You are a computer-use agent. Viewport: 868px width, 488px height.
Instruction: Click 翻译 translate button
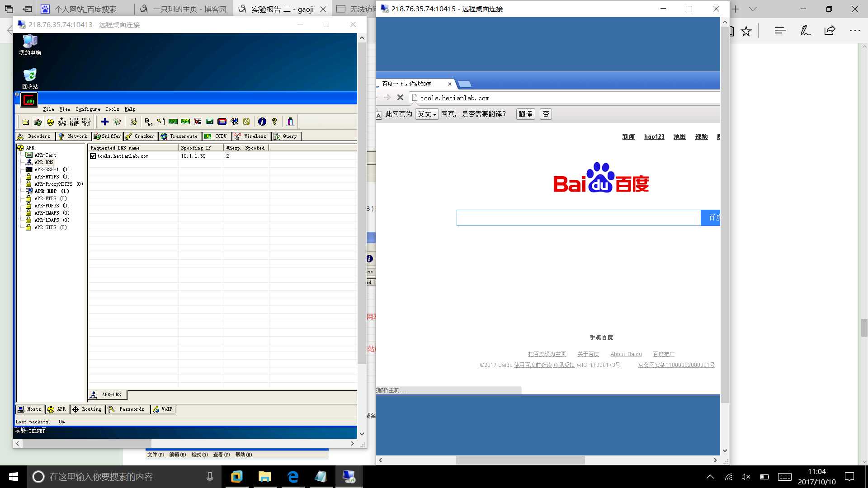(525, 114)
